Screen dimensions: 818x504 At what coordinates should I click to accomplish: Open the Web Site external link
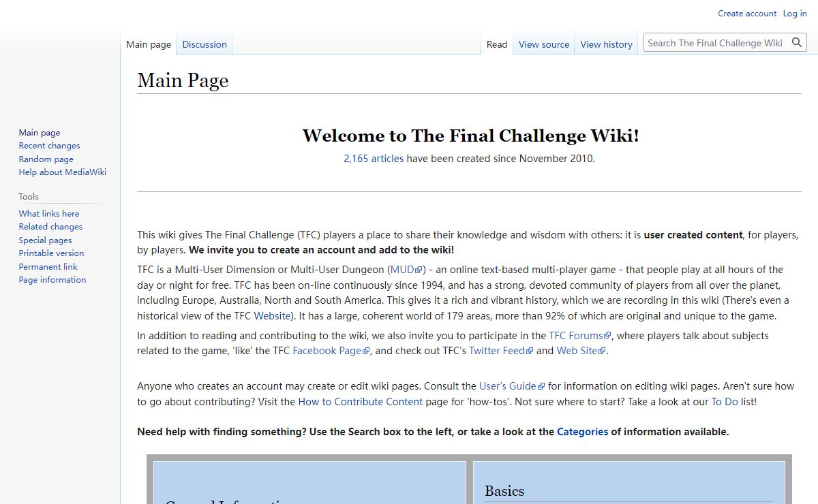[581, 351]
